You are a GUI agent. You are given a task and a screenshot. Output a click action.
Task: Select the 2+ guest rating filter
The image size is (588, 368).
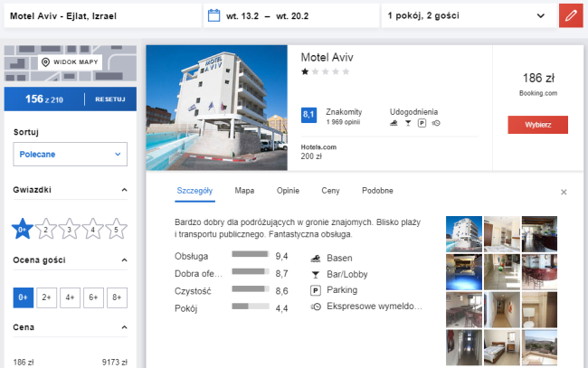[x=47, y=296]
